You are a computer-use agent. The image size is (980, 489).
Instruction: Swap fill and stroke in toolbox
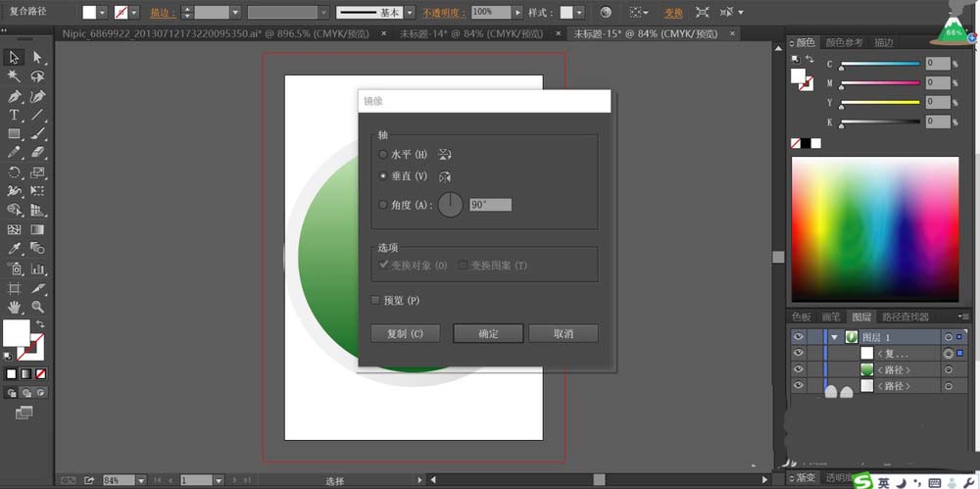(x=40, y=324)
